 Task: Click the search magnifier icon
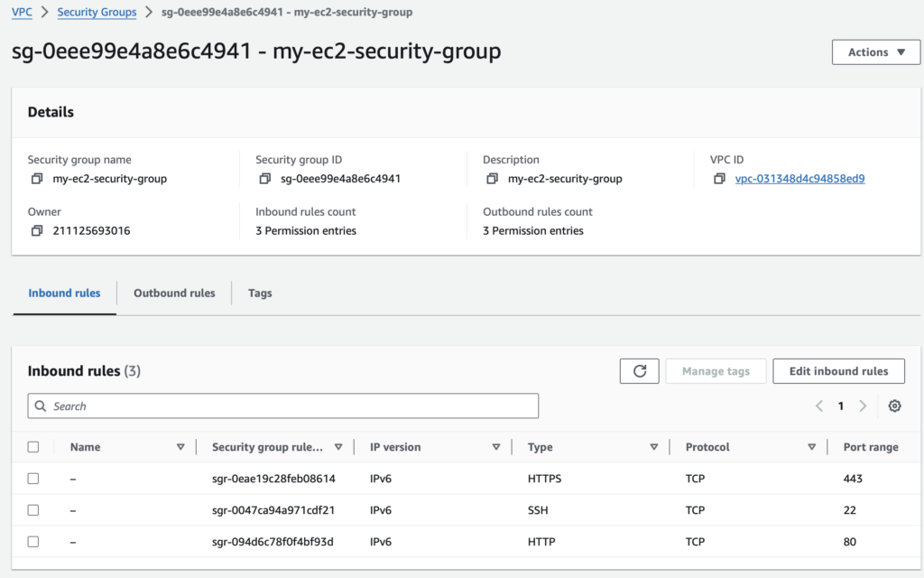[x=40, y=406]
